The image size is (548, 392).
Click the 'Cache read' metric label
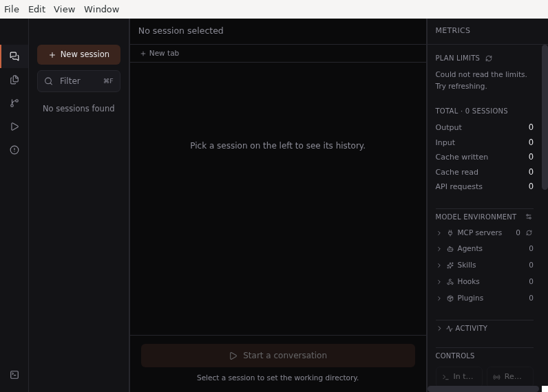(456, 172)
